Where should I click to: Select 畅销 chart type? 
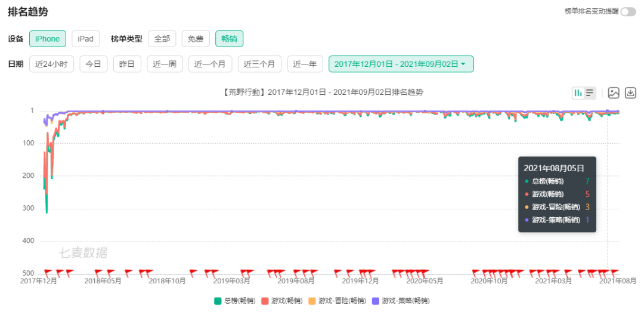[x=230, y=39]
